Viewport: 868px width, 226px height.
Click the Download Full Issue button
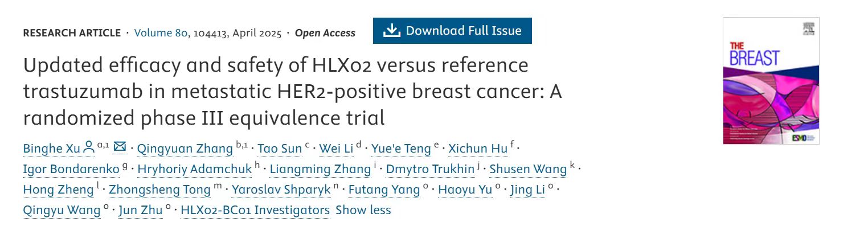click(452, 31)
